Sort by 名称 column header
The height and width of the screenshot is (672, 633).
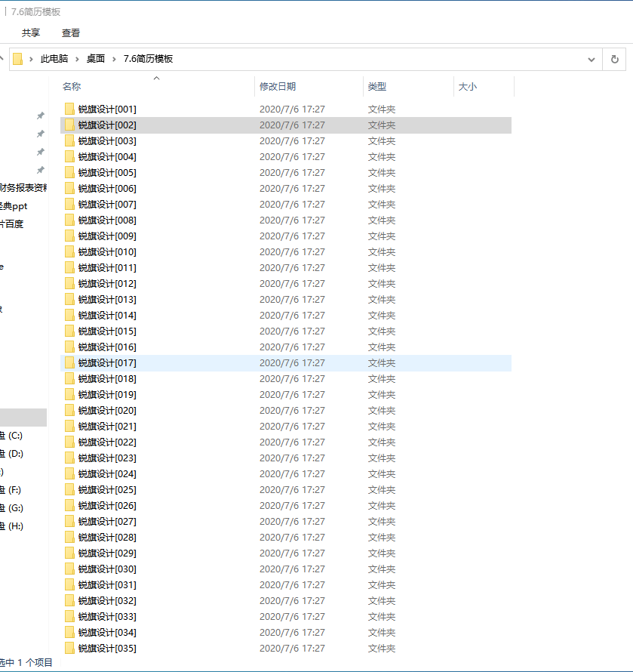click(72, 87)
